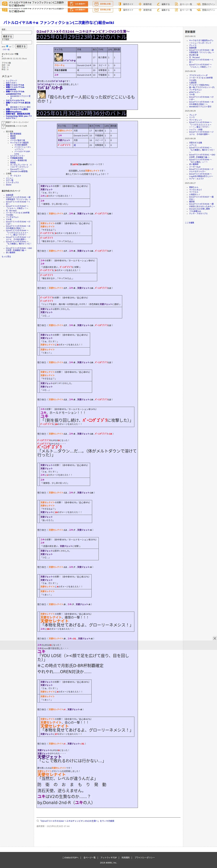Open テレサ・アポカリプス in update history
This screenshot has width=217, height=868.
pos(198,213)
